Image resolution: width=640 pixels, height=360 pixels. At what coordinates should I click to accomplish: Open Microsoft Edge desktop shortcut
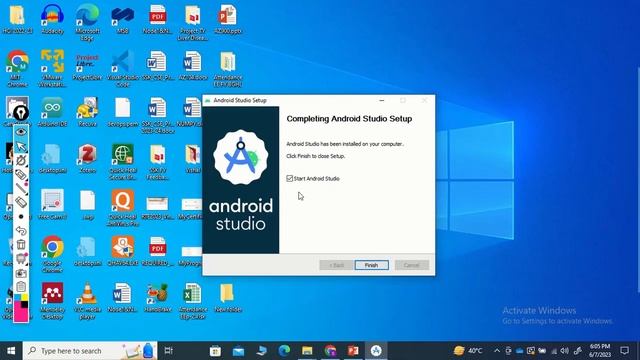tap(87, 22)
